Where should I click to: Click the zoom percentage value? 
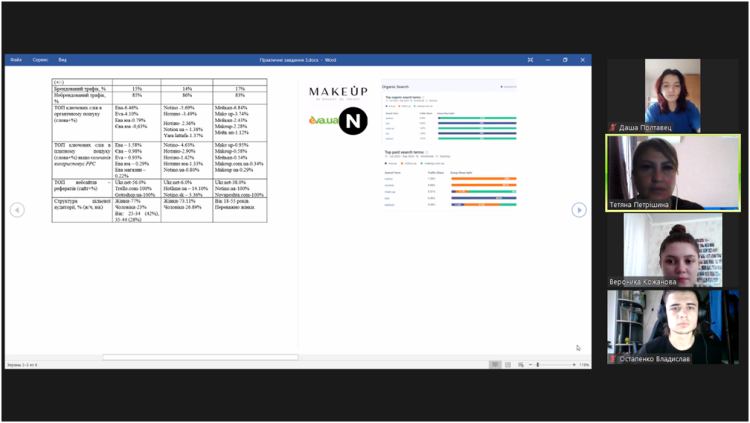point(584,365)
